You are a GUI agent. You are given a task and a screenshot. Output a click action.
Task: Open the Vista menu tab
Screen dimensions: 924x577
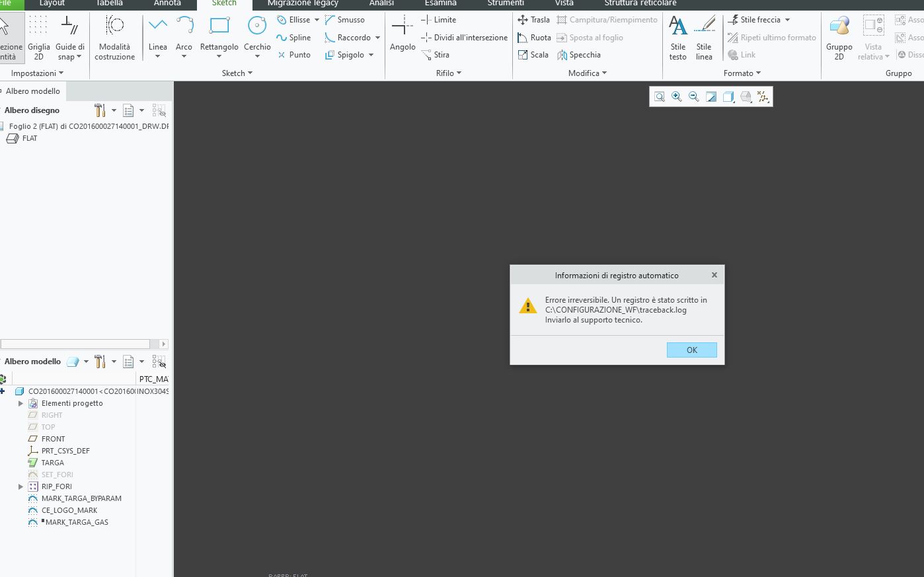564,3
